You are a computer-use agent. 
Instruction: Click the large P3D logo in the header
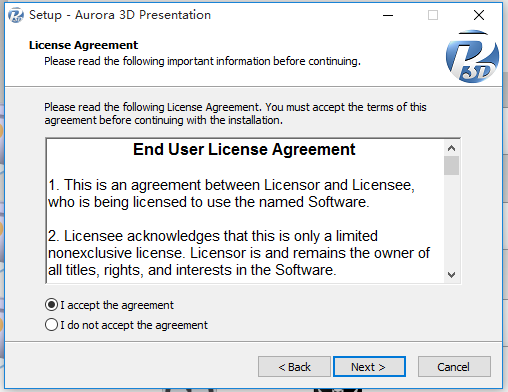(472, 56)
